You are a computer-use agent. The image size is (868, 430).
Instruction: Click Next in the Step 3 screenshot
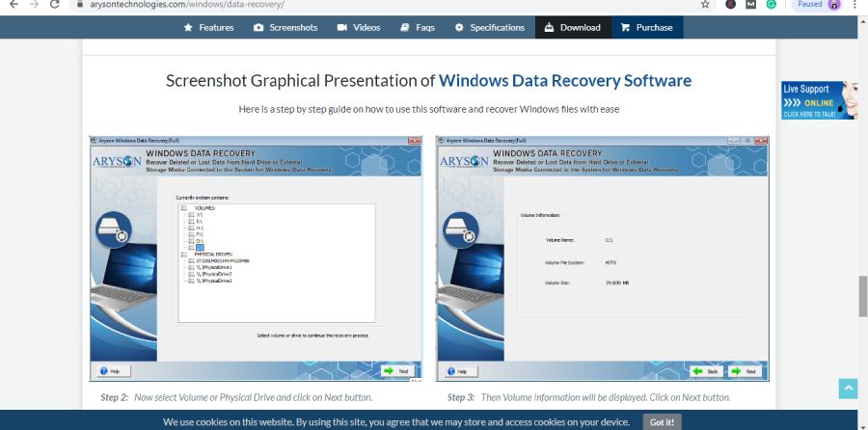click(x=744, y=371)
